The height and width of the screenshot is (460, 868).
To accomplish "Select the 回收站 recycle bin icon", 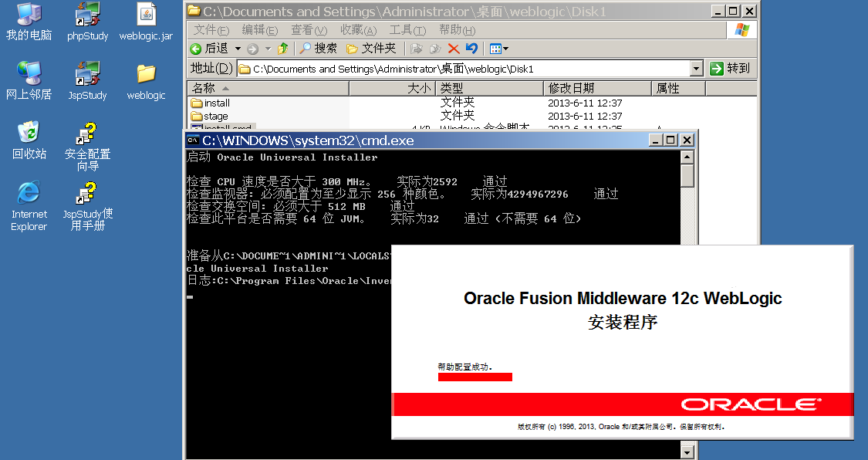I will coord(29,140).
